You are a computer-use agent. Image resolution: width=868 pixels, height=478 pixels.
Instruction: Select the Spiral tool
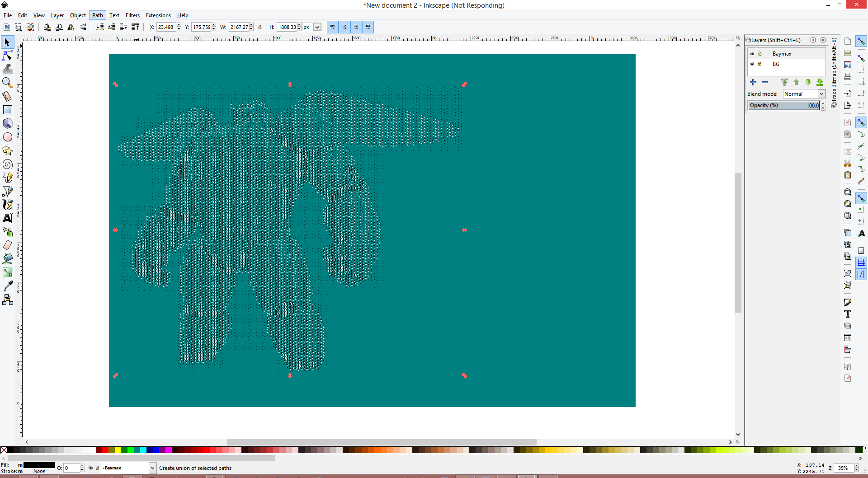coord(8,164)
